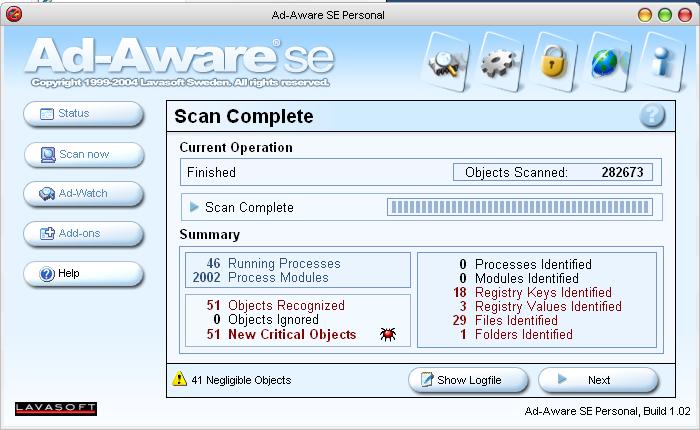700x430 pixels.
Task: Open settings via the gear icon
Action: pyautogui.click(x=501, y=63)
